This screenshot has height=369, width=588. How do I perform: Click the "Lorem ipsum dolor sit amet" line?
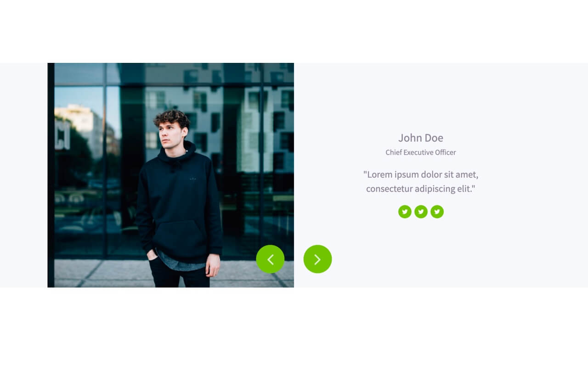421,174
